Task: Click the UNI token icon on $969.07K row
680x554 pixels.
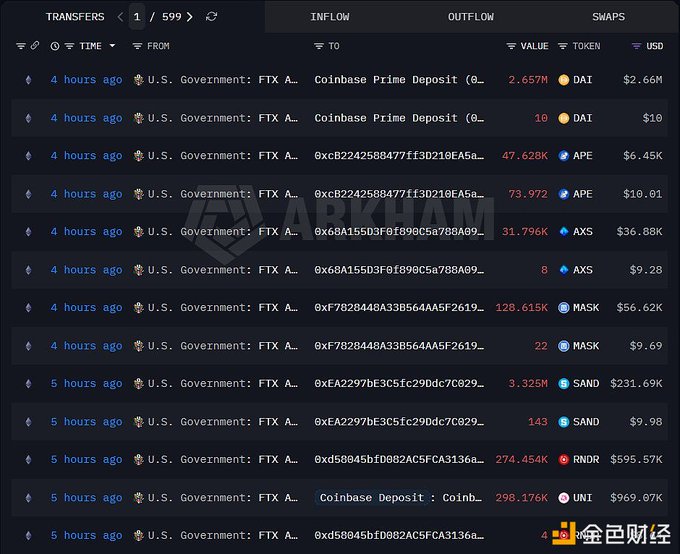Action: pos(563,498)
